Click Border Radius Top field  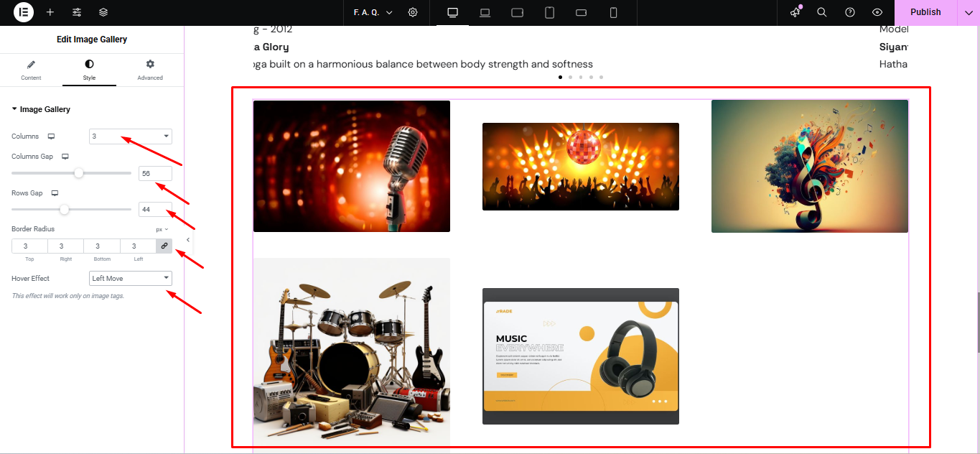(29, 246)
